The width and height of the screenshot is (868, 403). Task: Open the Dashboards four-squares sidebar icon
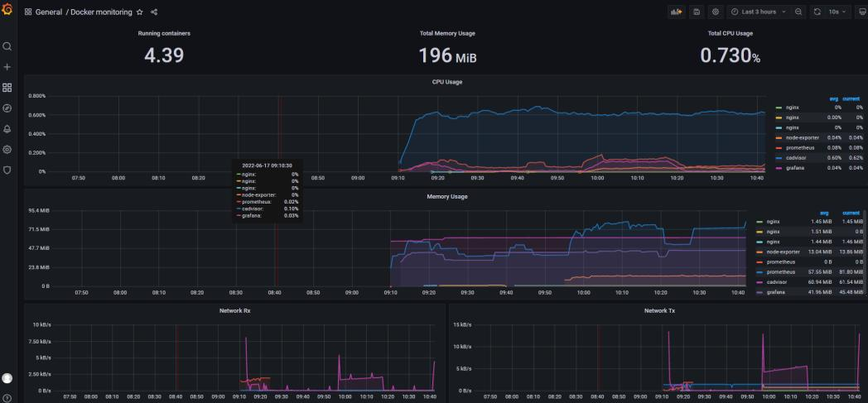point(7,88)
